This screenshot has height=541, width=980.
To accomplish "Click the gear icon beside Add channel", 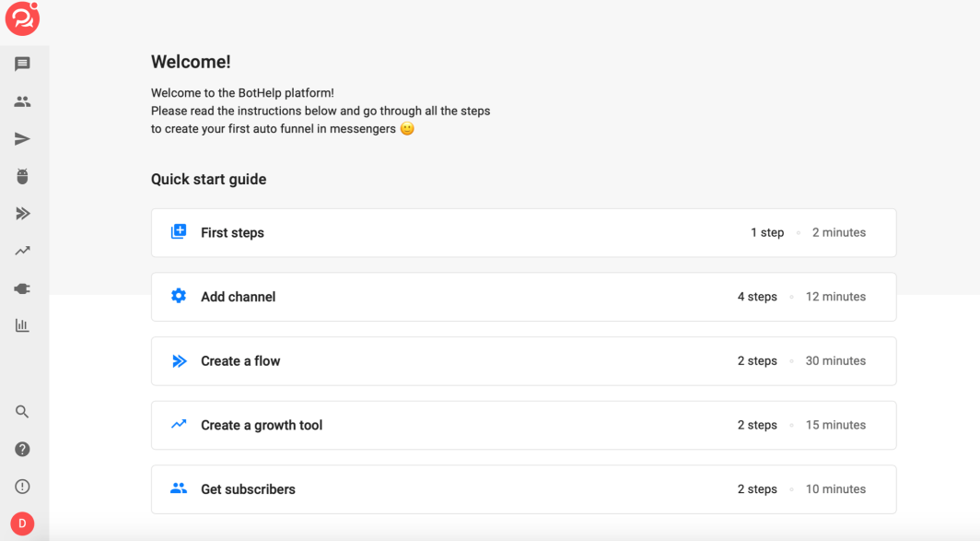I will (x=179, y=296).
